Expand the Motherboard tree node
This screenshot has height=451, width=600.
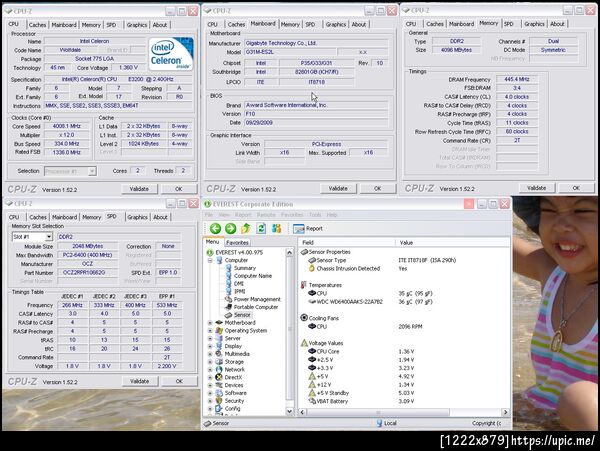(x=210, y=323)
